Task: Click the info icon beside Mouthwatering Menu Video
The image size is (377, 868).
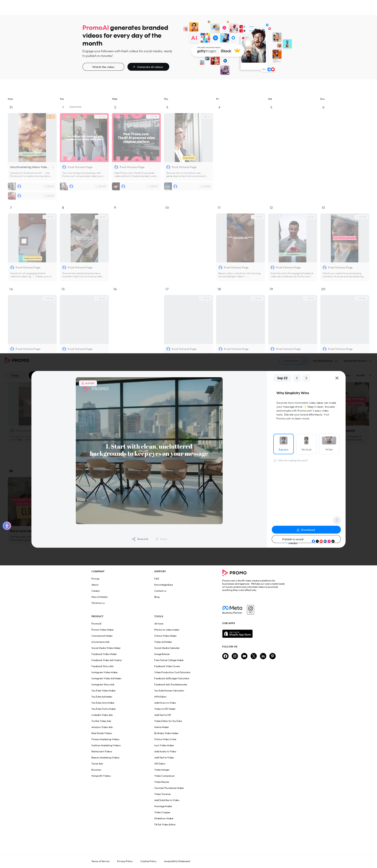Action: (x=53, y=167)
